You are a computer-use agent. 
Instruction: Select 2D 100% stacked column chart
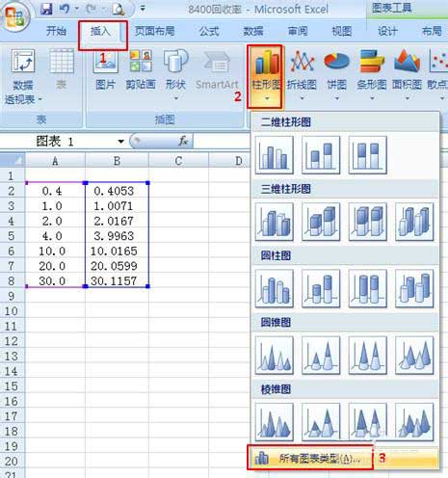[368, 155]
